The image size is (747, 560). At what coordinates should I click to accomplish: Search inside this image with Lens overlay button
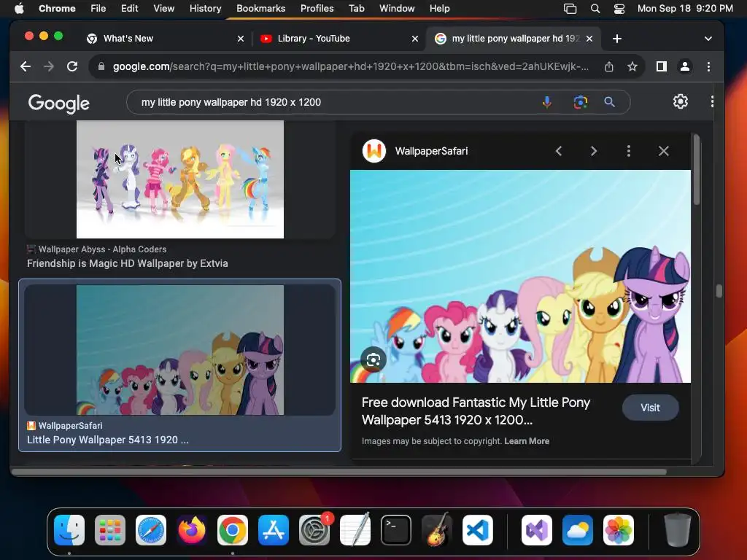click(373, 360)
